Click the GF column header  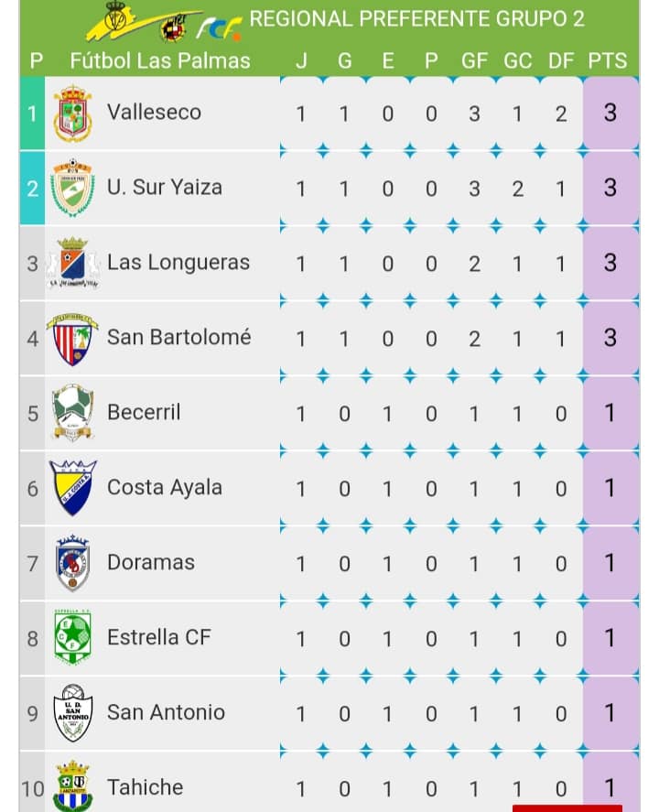click(x=474, y=60)
